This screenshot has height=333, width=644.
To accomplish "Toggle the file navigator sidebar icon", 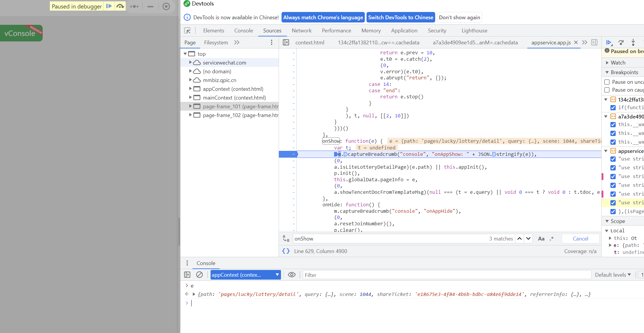I will [x=286, y=43].
